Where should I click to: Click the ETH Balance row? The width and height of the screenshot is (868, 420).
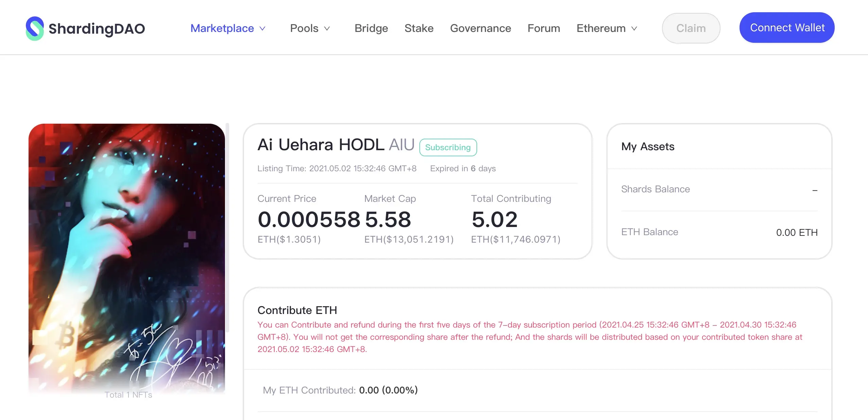coord(719,232)
